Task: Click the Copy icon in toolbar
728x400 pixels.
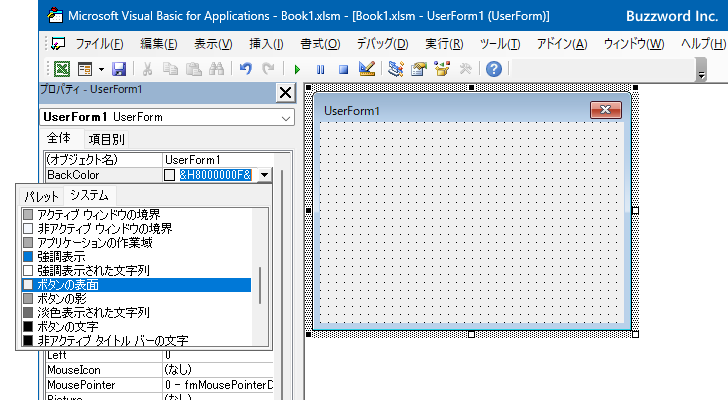Action: tap(170, 69)
